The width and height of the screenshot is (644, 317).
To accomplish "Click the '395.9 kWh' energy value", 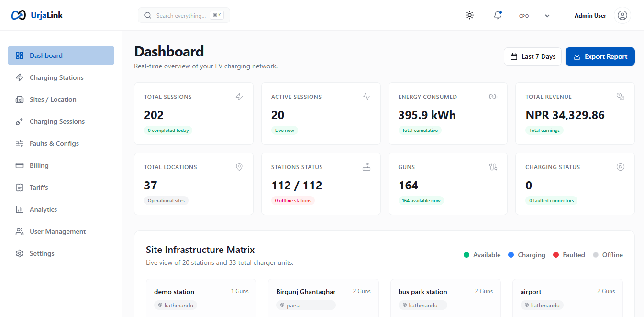I will pyautogui.click(x=427, y=115).
